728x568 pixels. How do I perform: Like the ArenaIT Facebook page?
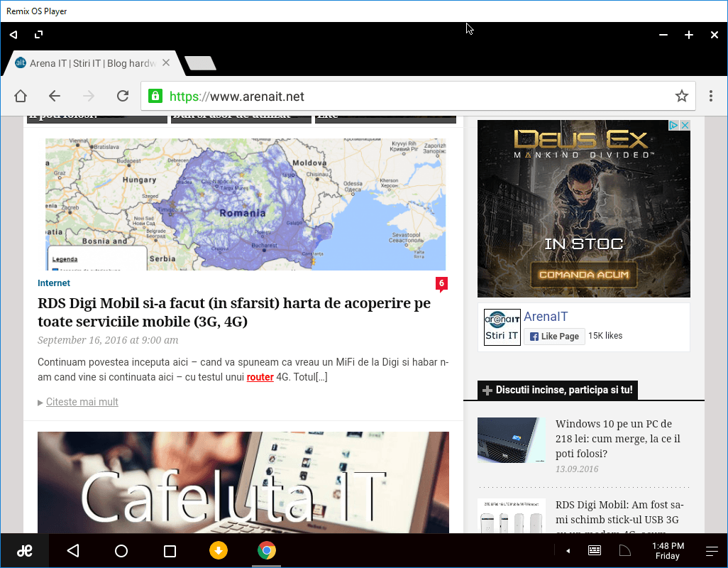click(x=554, y=337)
